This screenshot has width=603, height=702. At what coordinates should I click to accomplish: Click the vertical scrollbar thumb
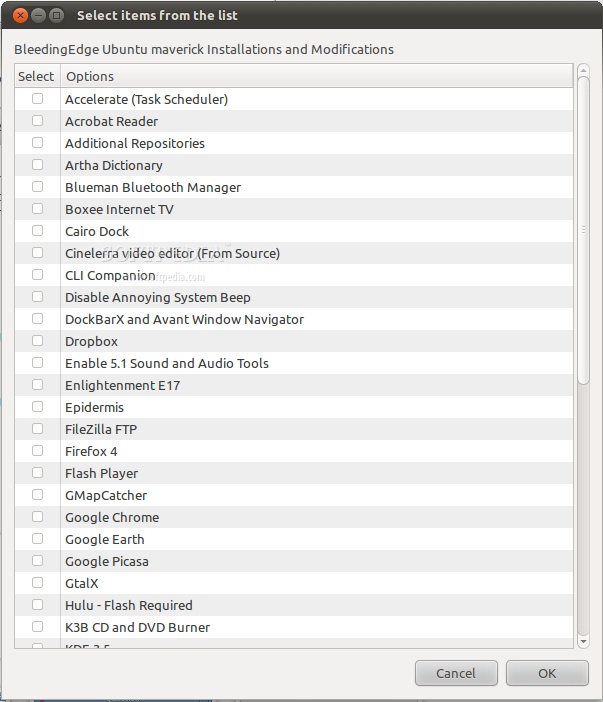point(583,230)
